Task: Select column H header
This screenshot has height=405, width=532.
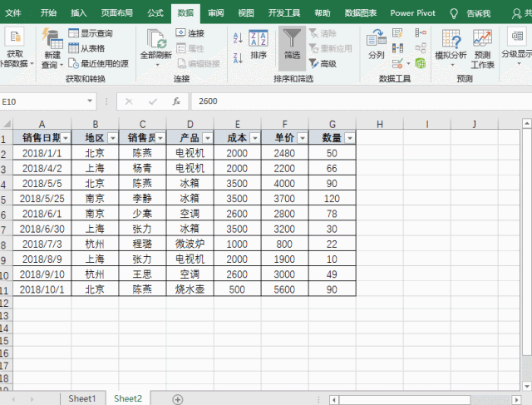Action: click(x=380, y=124)
